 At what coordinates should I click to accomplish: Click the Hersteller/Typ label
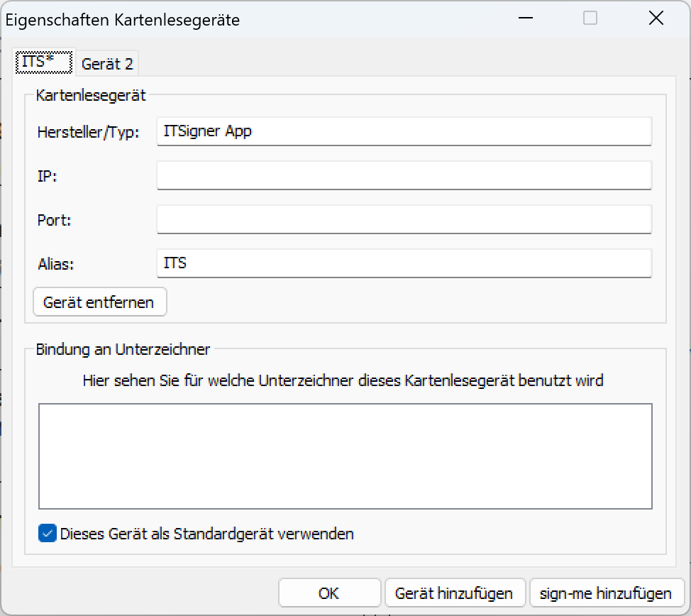(x=88, y=132)
